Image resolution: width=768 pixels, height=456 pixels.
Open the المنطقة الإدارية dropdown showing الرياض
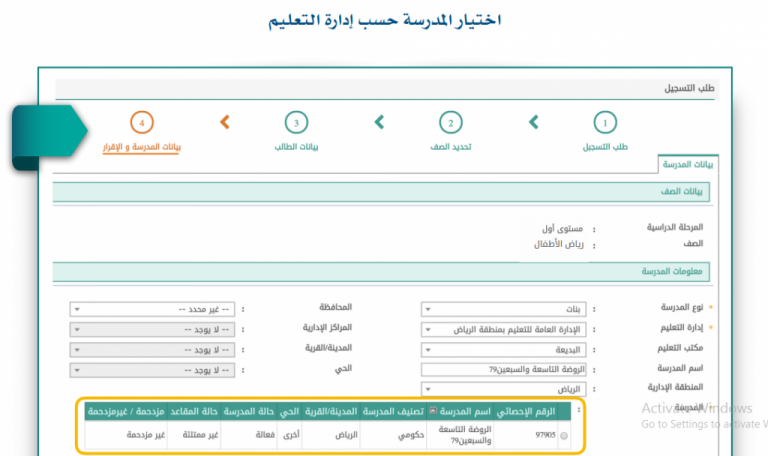pos(504,389)
